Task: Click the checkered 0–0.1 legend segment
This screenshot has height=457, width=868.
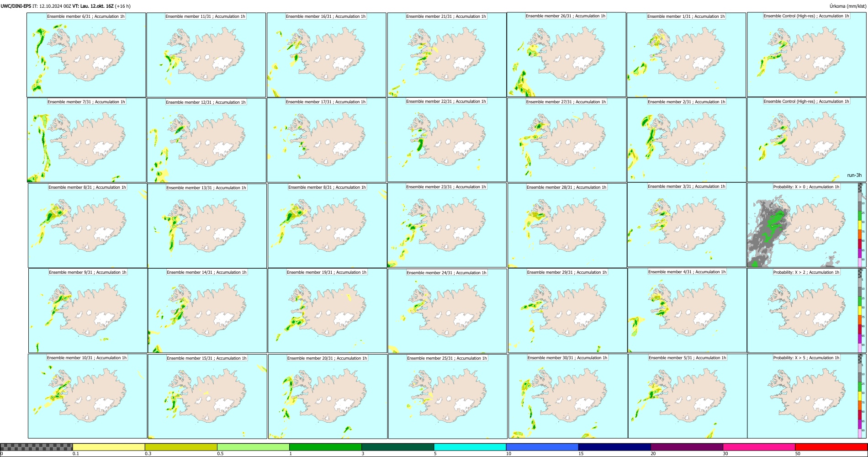Action: (x=37, y=447)
